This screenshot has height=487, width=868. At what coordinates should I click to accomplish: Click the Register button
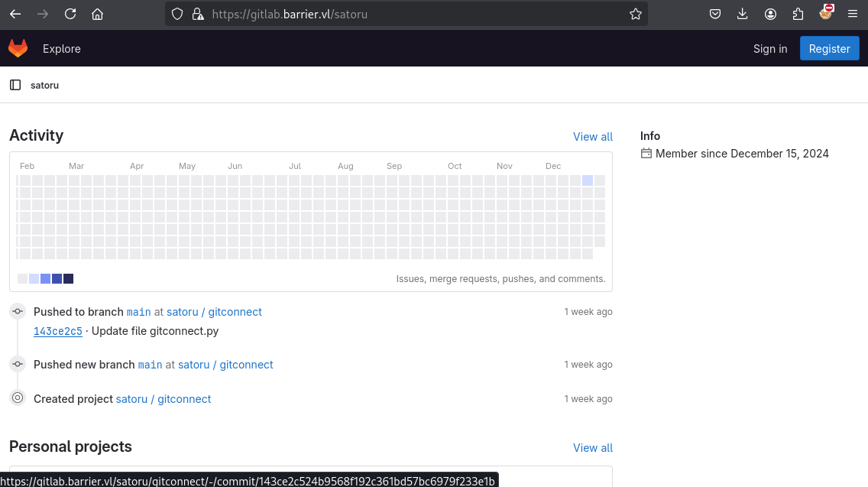click(829, 49)
